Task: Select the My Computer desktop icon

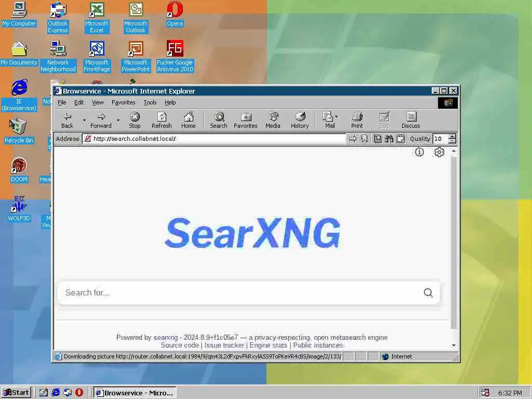Action: [19, 14]
